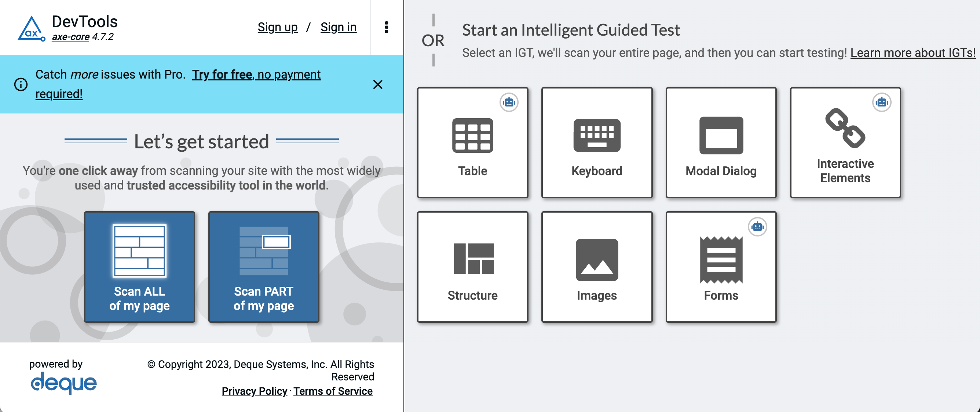Click the Sign up link

coord(277,27)
